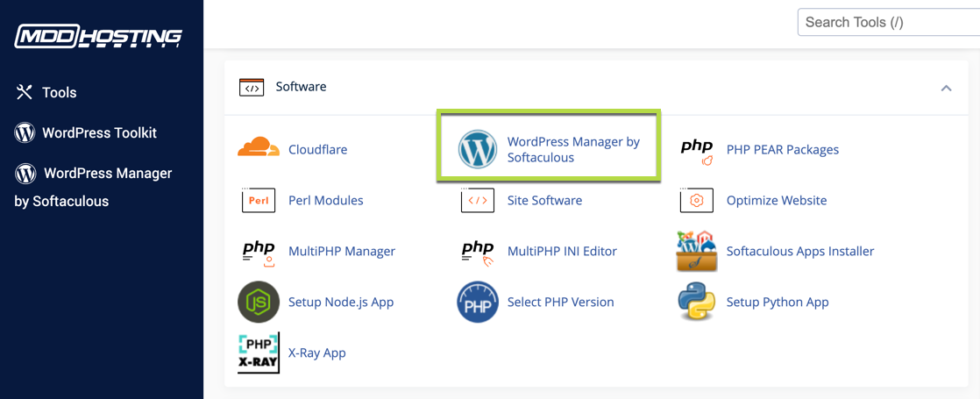Open the Site Software link

click(544, 201)
